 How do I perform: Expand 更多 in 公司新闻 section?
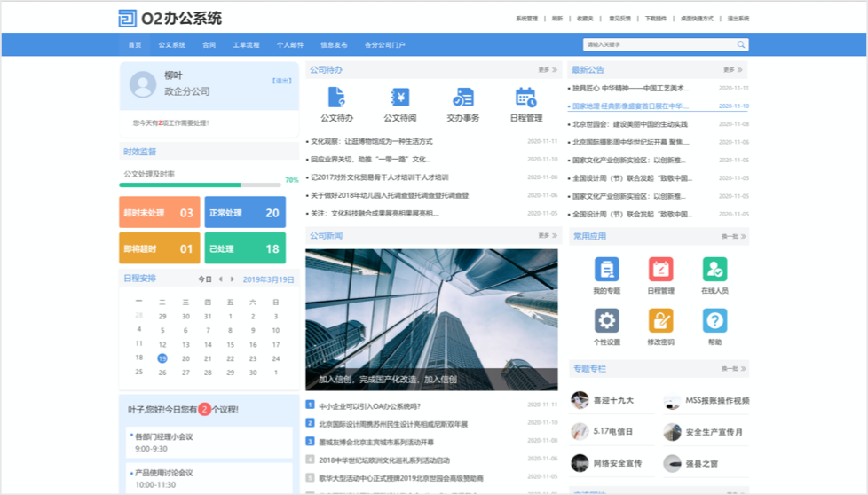(x=547, y=236)
